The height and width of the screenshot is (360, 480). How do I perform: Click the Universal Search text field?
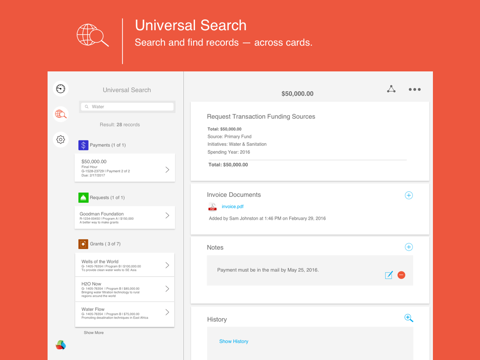[x=127, y=107]
